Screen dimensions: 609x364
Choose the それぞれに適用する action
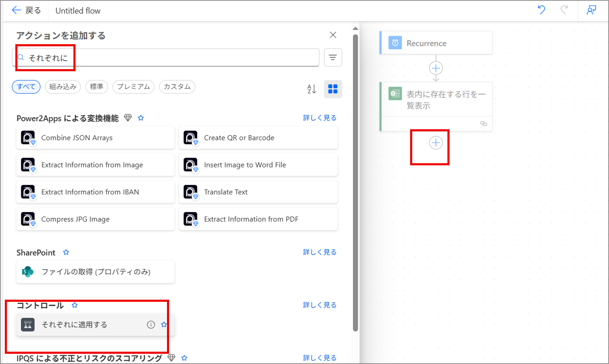[x=74, y=325]
